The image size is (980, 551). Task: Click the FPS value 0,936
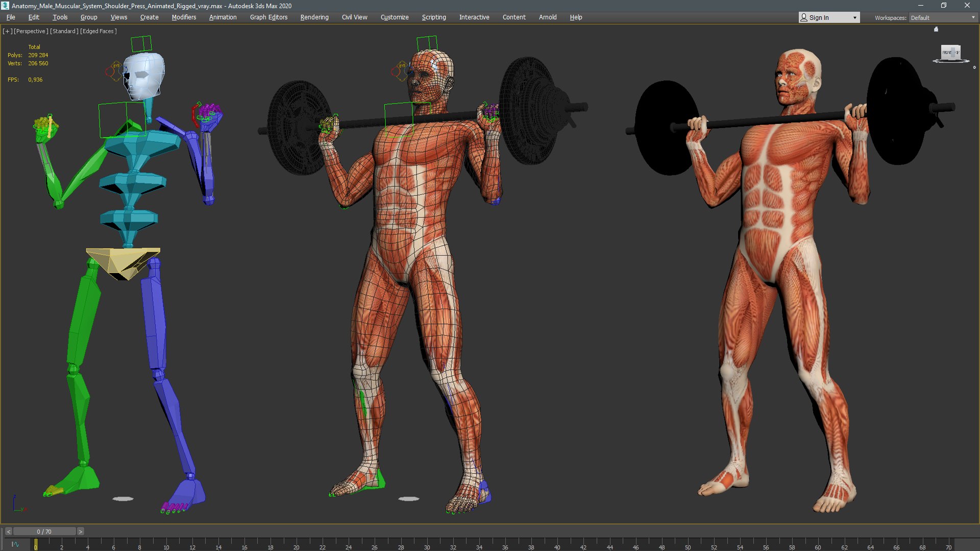click(35, 80)
